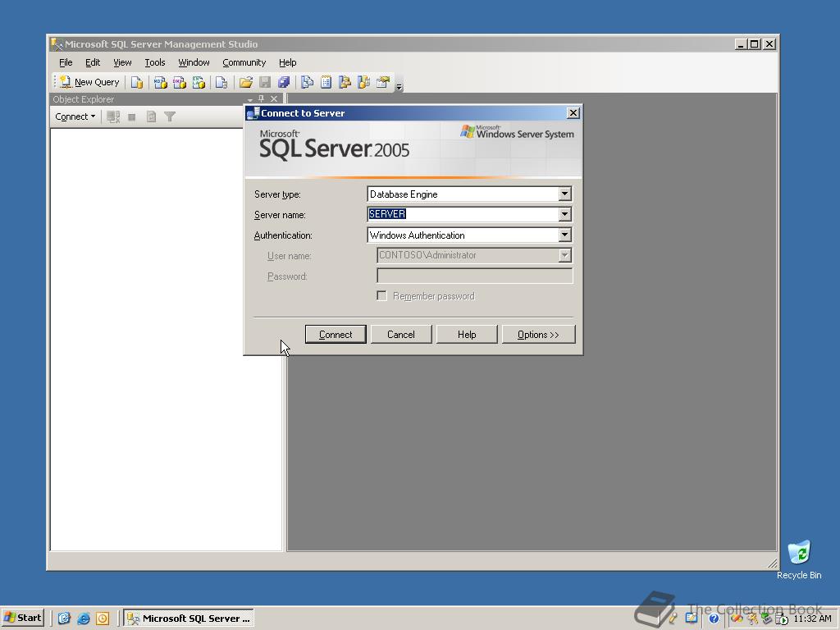Click the dialog Help button
Viewport: 840px width, 630px height.
point(467,335)
